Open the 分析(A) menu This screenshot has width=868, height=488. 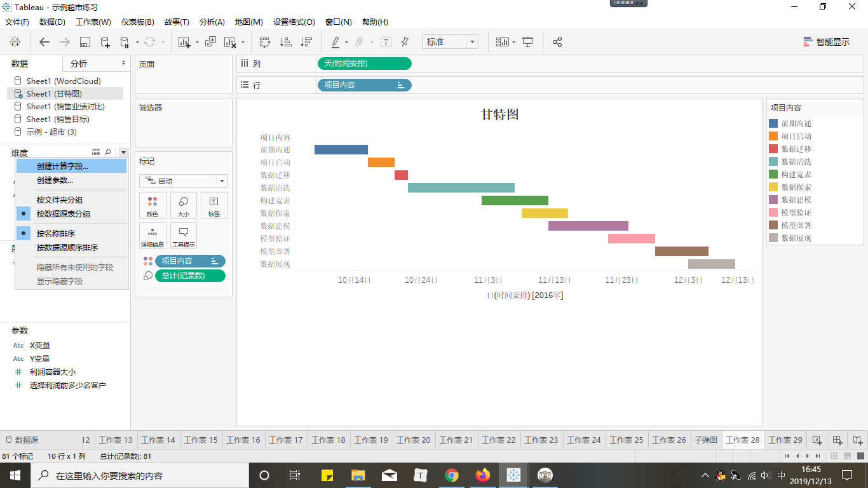pyautogui.click(x=212, y=22)
